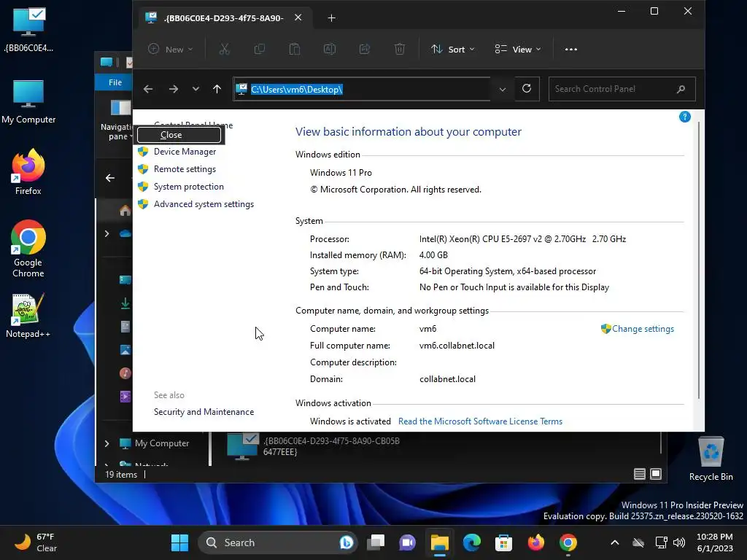
Task: Click the address bar path field
Action: pyautogui.click(x=362, y=89)
